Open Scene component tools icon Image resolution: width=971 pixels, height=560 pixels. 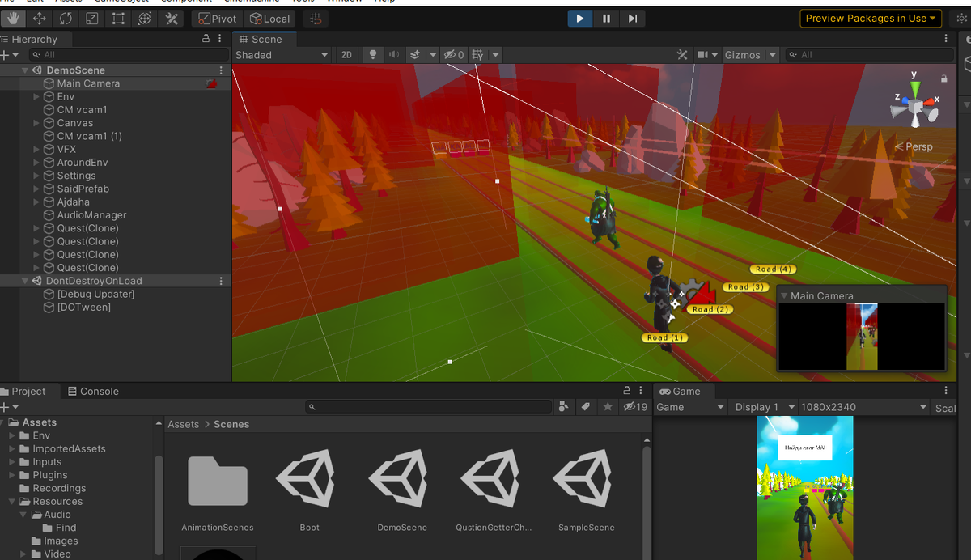coord(682,55)
